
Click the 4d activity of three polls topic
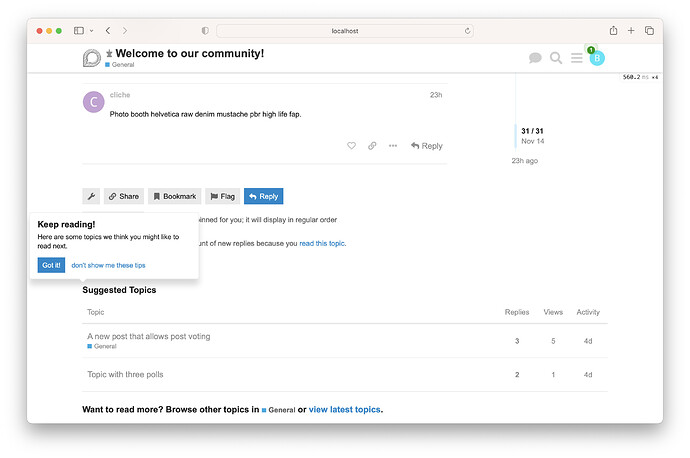pyautogui.click(x=588, y=375)
